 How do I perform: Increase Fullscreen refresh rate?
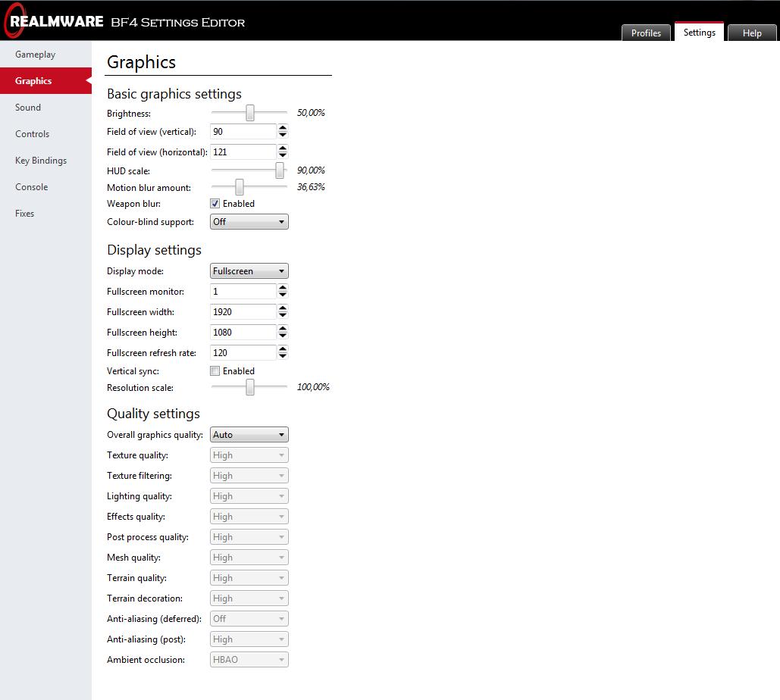(x=283, y=348)
